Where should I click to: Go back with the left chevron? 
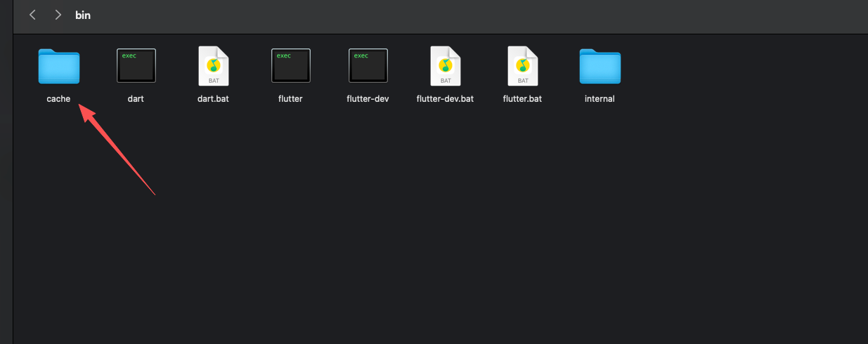(x=32, y=15)
